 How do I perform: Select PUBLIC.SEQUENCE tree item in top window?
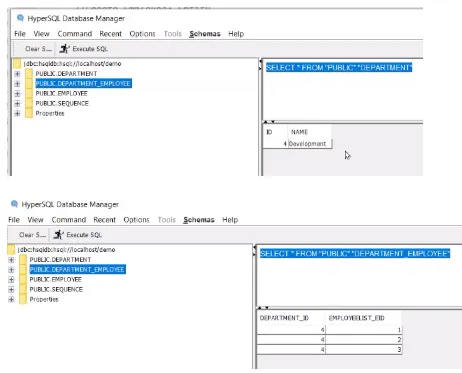pyautogui.click(x=62, y=104)
